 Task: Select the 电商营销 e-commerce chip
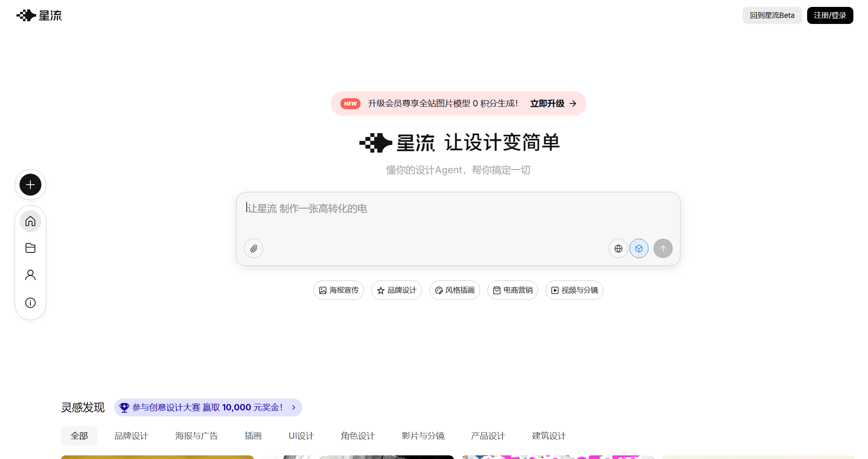point(513,290)
